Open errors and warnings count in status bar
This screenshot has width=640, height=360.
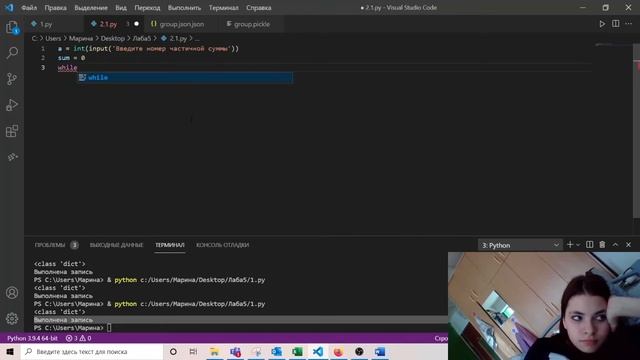(78, 338)
